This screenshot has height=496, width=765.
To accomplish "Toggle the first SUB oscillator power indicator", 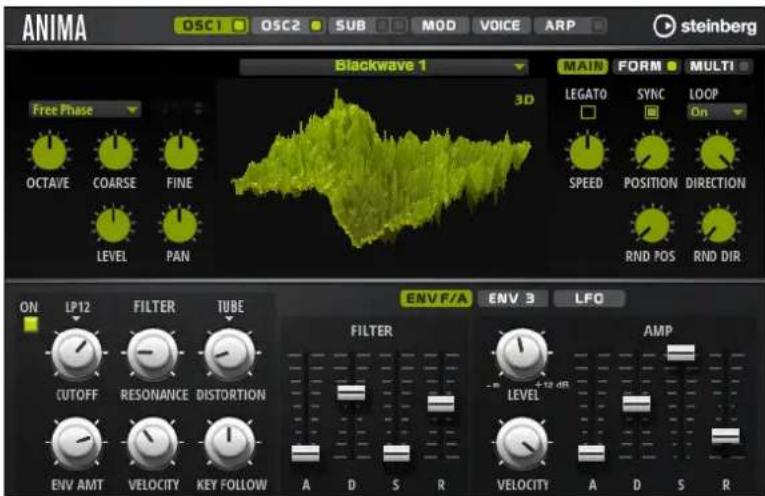I will pyautogui.click(x=383, y=25).
